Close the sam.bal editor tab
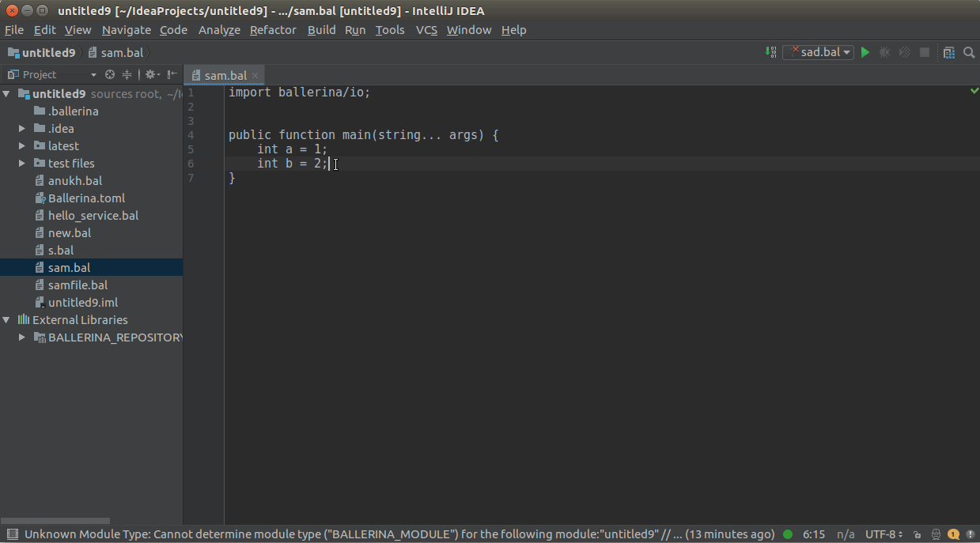 point(255,76)
